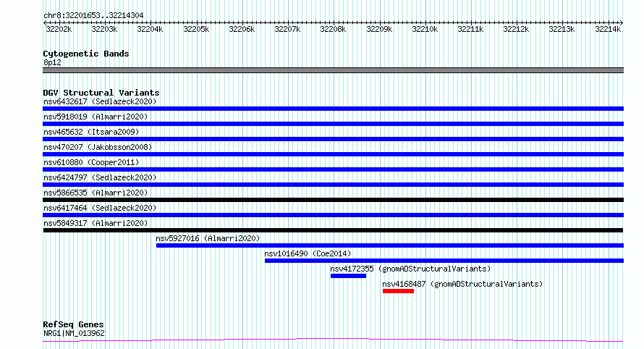Image resolution: width=644 pixels, height=349 pixels.
Task: Click the 32212k ruler tick label
Action: coord(516,30)
